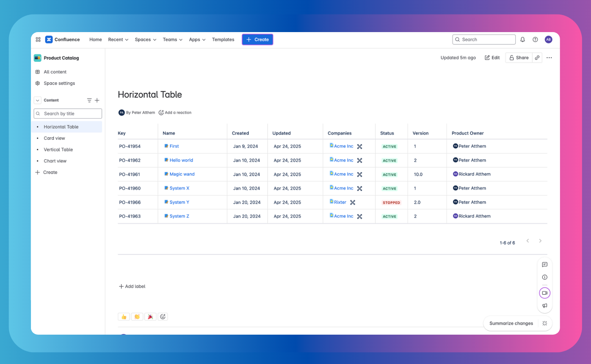
Task: Open page info icon in side rail
Action: point(545,277)
